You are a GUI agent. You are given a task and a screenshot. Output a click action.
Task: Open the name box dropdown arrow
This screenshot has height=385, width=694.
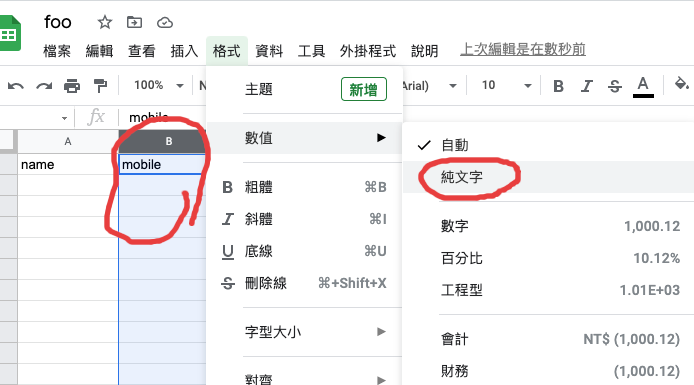(x=65, y=118)
